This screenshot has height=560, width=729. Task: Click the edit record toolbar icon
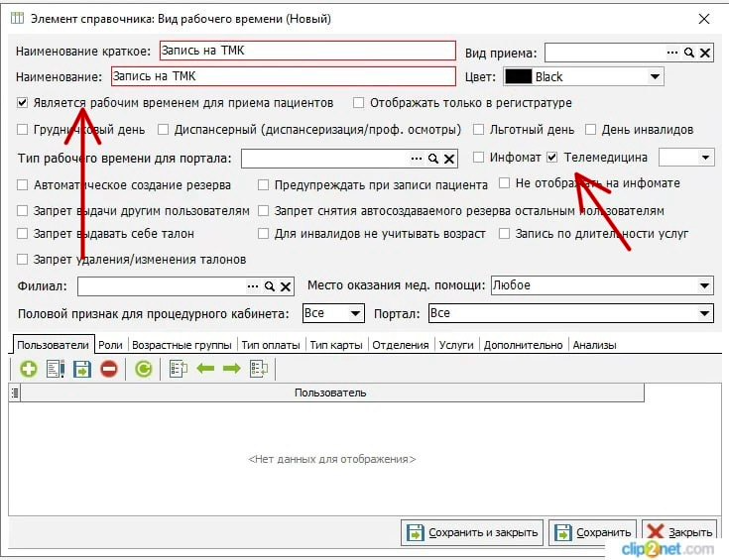[56, 369]
